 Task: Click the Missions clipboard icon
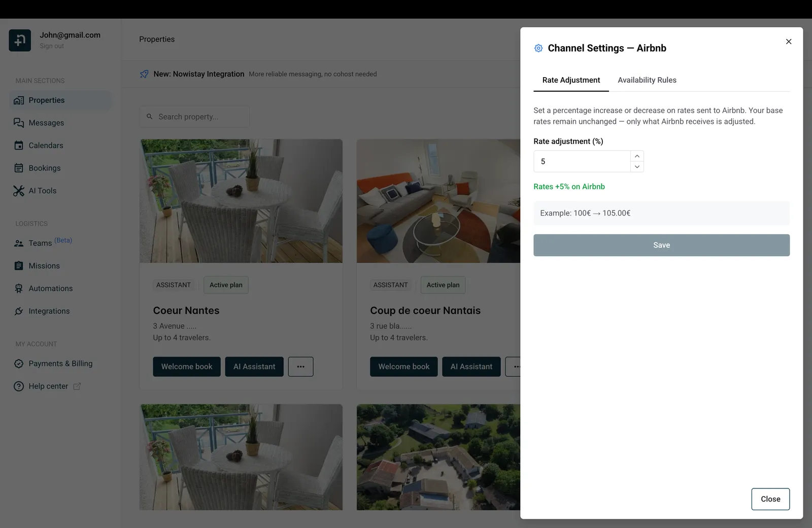click(19, 266)
